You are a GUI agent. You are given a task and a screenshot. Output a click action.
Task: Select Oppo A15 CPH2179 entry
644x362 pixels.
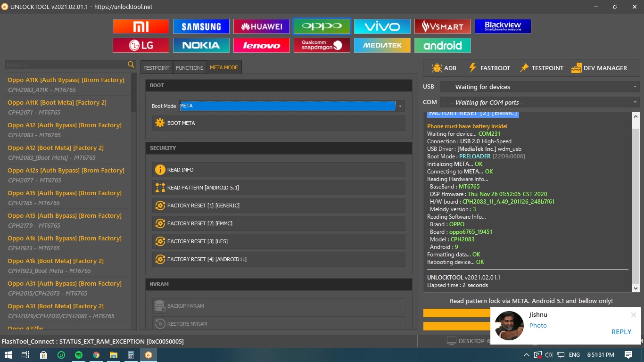[68, 221]
